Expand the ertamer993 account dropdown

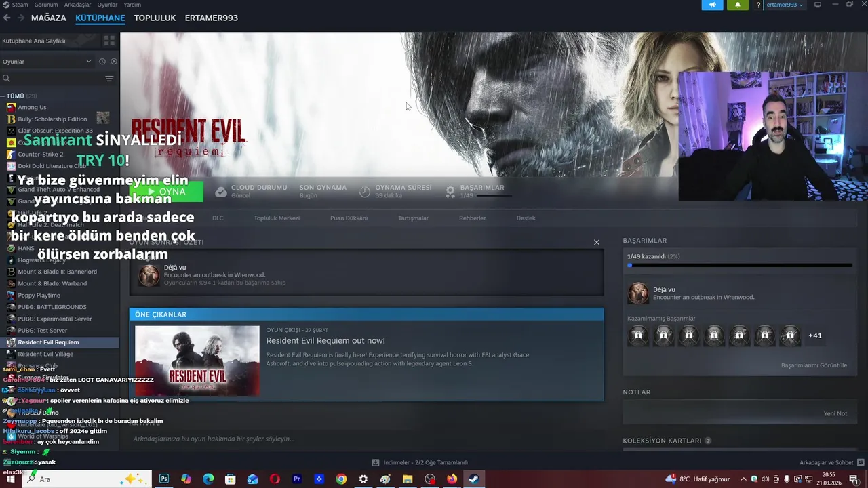(785, 5)
